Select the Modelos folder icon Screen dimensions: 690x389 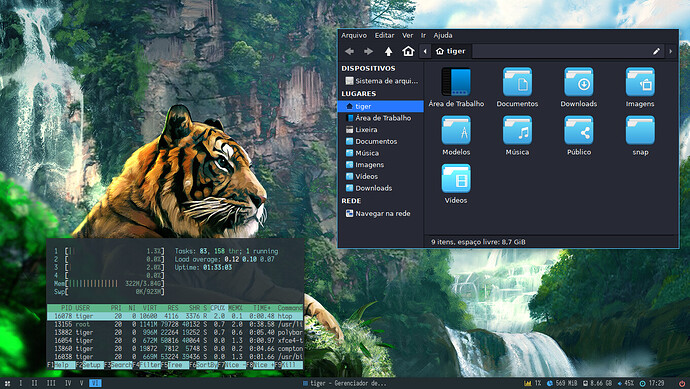tap(456, 130)
